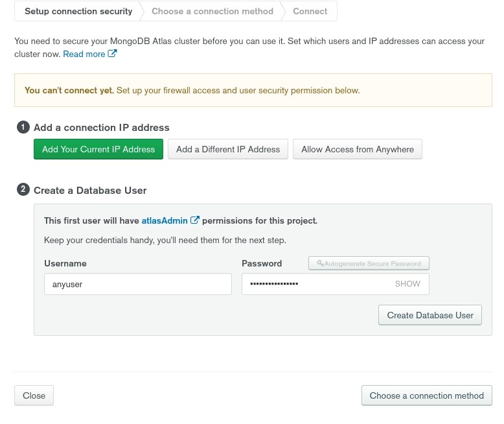Click Create Database User button
Image resolution: width=504 pixels, height=424 pixels.
pyautogui.click(x=430, y=315)
